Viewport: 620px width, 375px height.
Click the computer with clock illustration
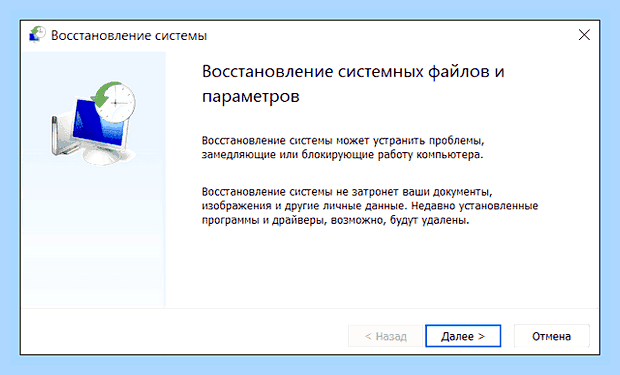[94, 123]
